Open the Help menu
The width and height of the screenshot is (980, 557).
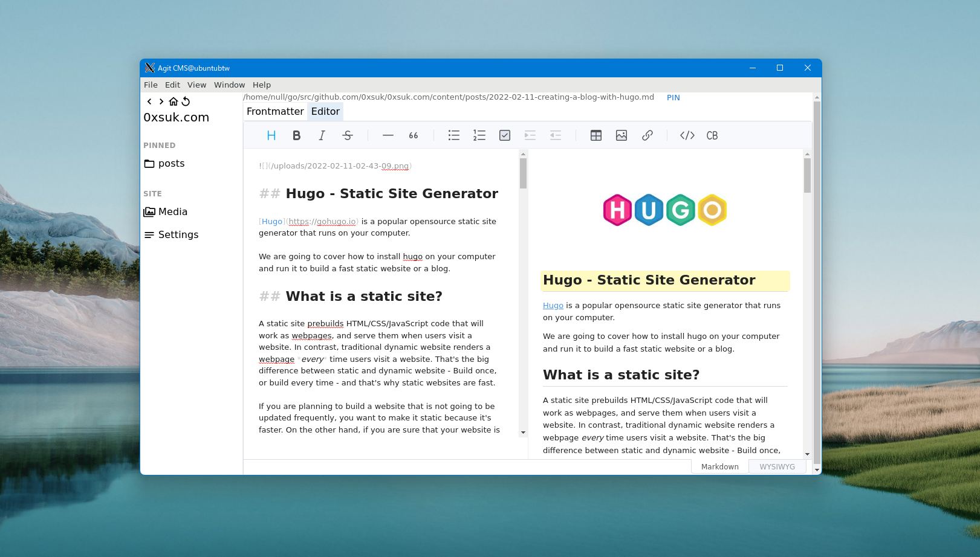pos(262,85)
